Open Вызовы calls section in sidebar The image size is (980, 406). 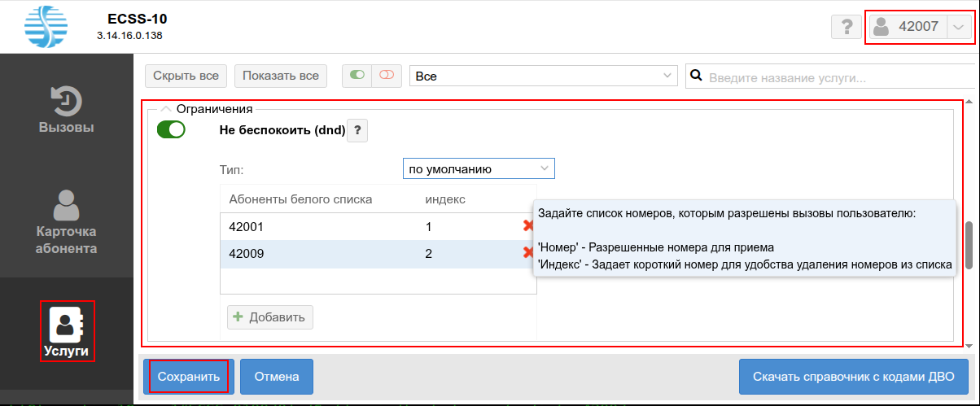coord(66,110)
